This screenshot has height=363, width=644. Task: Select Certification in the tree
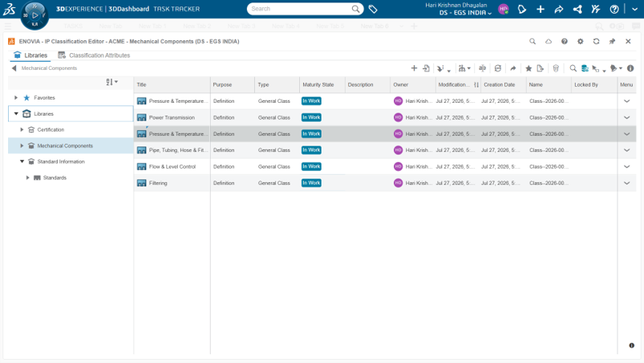point(51,129)
